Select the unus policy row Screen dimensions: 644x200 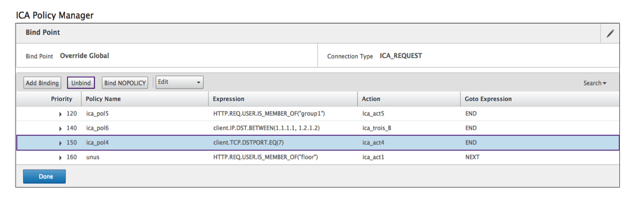point(93,157)
